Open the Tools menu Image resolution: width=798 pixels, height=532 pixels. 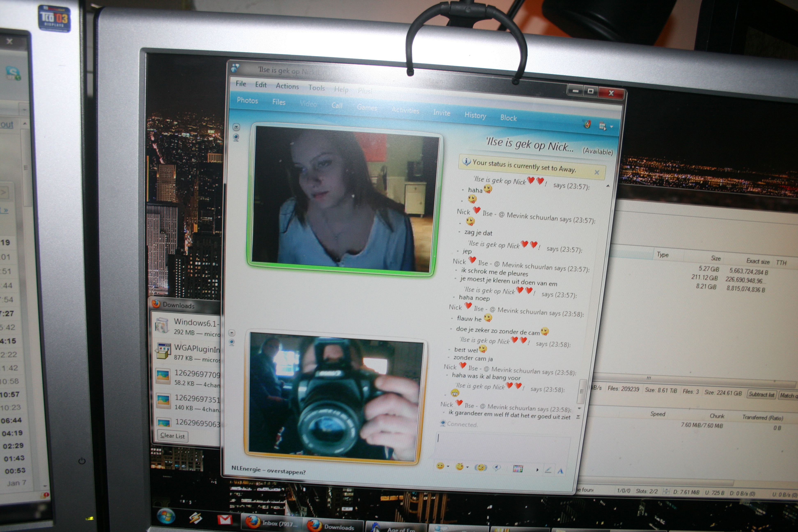pos(316,88)
